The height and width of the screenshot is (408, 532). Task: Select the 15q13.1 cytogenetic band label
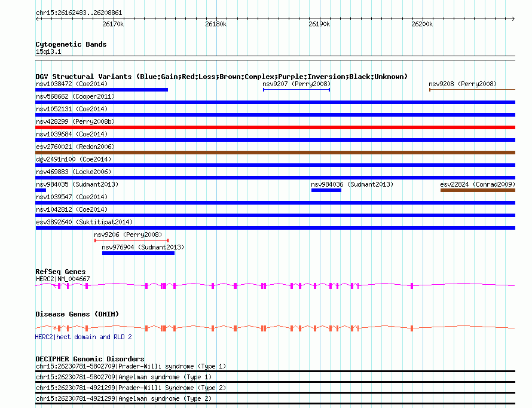[48, 52]
